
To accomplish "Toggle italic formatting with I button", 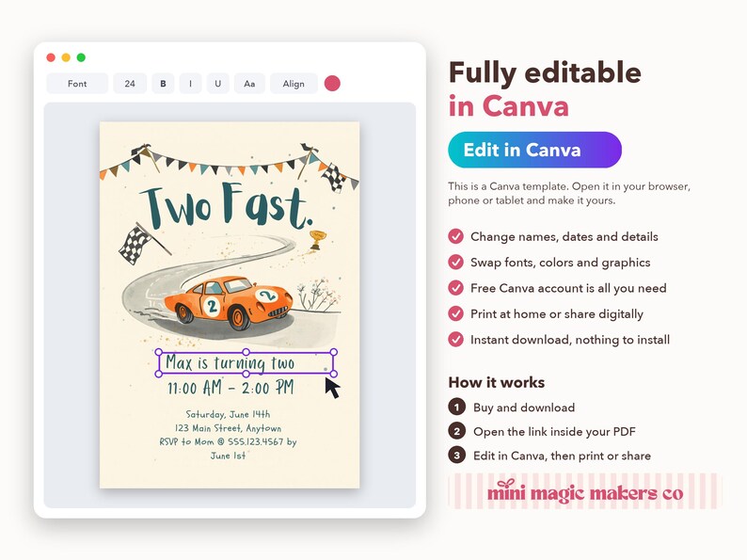I will (191, 84).
